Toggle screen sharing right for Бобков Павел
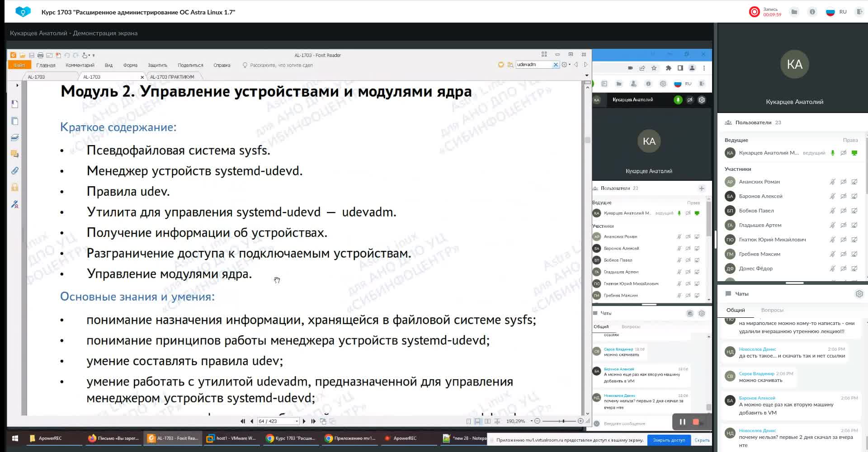Viewport: 868px width, 452px height. [x=854, y=211]
